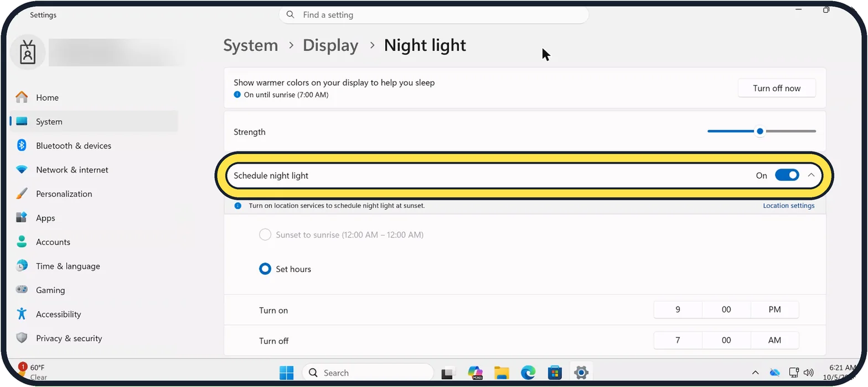This screenshot has width=868, height=387.
Task: Click the user profile avatar icon
Action: click(x=28, y=53)
